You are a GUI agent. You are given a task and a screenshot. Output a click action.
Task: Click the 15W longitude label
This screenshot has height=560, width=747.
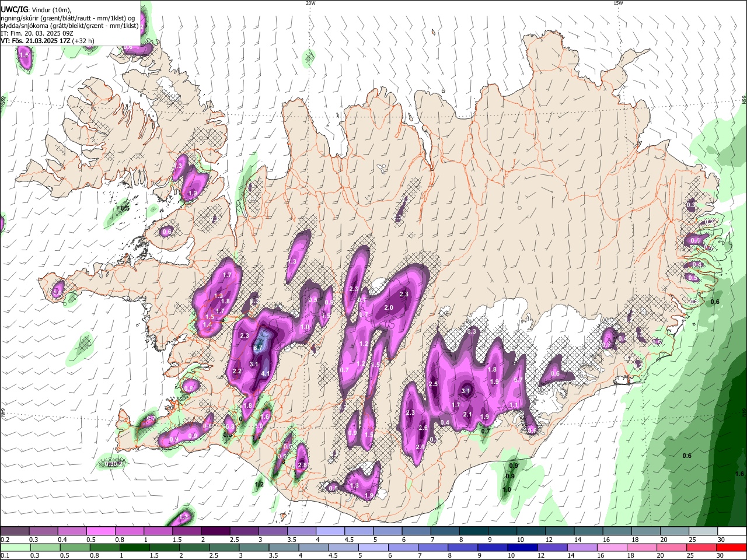618,3
